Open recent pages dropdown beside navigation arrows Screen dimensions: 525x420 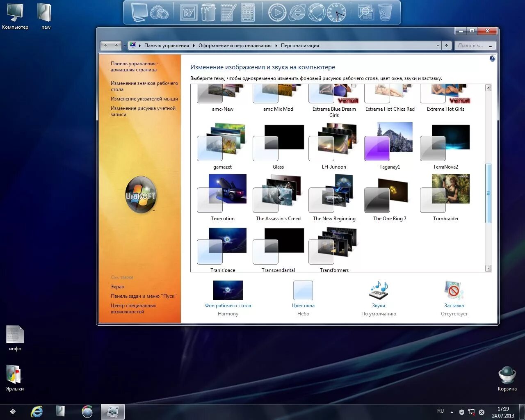tap(125, 46)
